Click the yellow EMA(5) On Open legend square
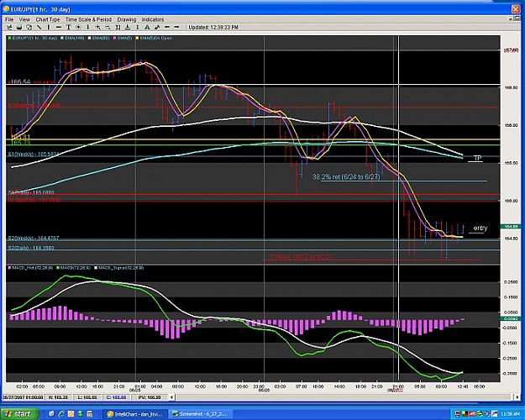The width and height of the screenshot is (525, 420). tap(137, 38)
